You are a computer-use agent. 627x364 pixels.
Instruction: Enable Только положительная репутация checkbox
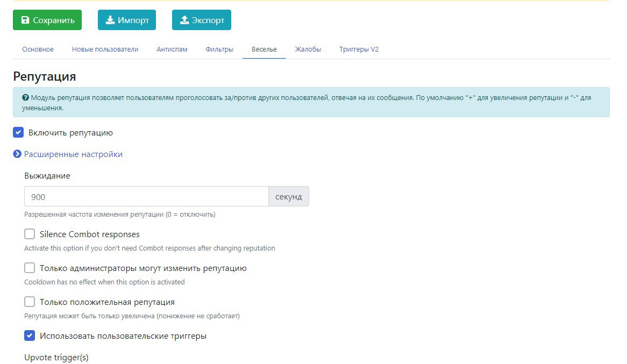click(x=30, y=302)
